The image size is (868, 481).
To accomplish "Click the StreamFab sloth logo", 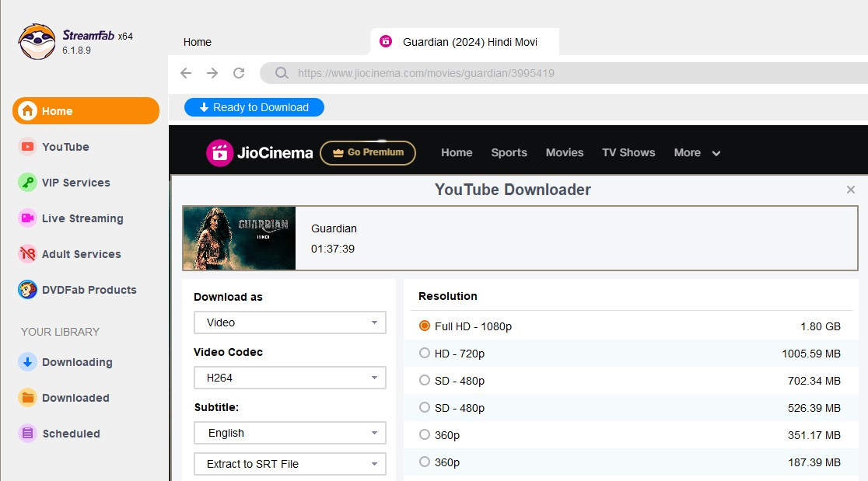I will click(37, 42).
